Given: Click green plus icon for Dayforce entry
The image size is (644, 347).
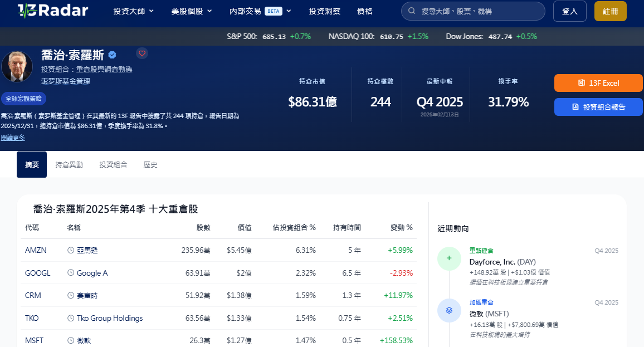Looking at the screenshot, I should [x=450, y=258].
